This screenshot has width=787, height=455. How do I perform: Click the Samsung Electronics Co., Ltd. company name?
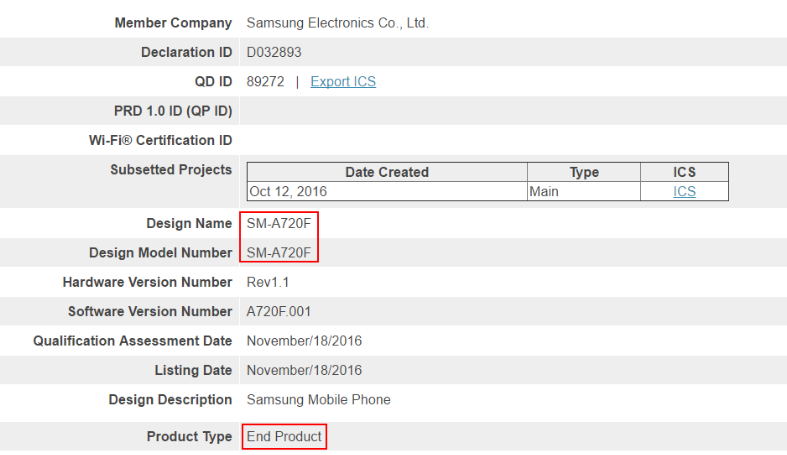pyautogui.click(x=337, y=22)
